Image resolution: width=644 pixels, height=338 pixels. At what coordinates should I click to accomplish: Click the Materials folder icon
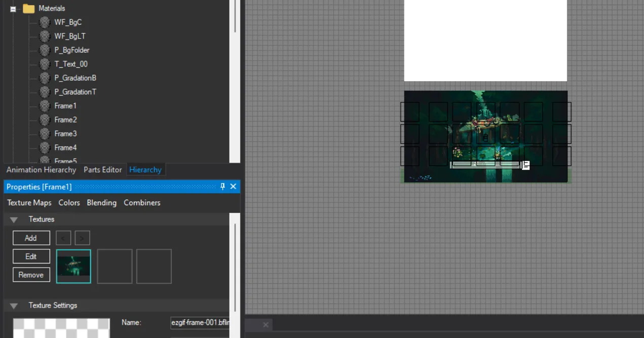29,9
